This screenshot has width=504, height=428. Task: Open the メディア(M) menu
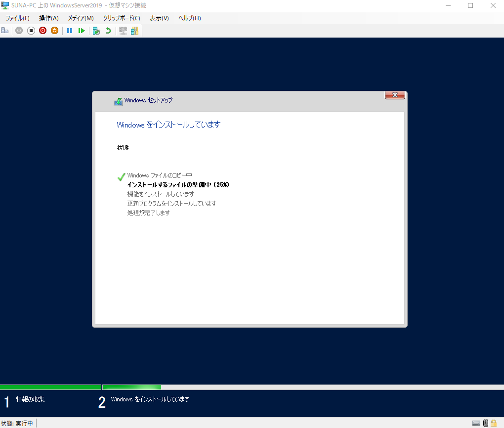[81, 18]
